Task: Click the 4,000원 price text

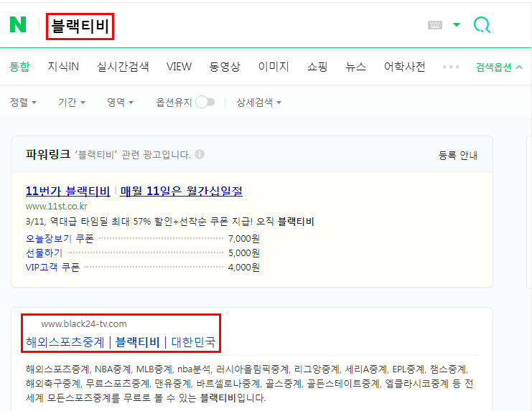Action: [x=244, y=267]
